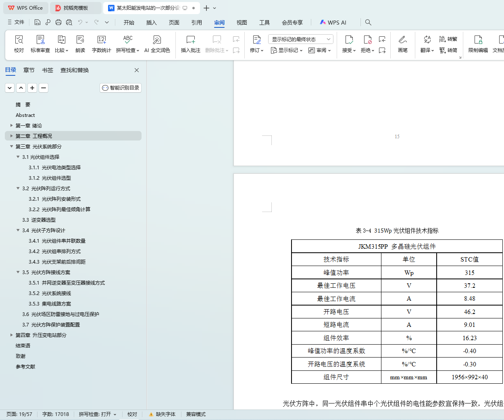Viewport: 504px width, 420px height.
Task: Open the 显示标记 dropdown
Action: (x=287, y=50)
